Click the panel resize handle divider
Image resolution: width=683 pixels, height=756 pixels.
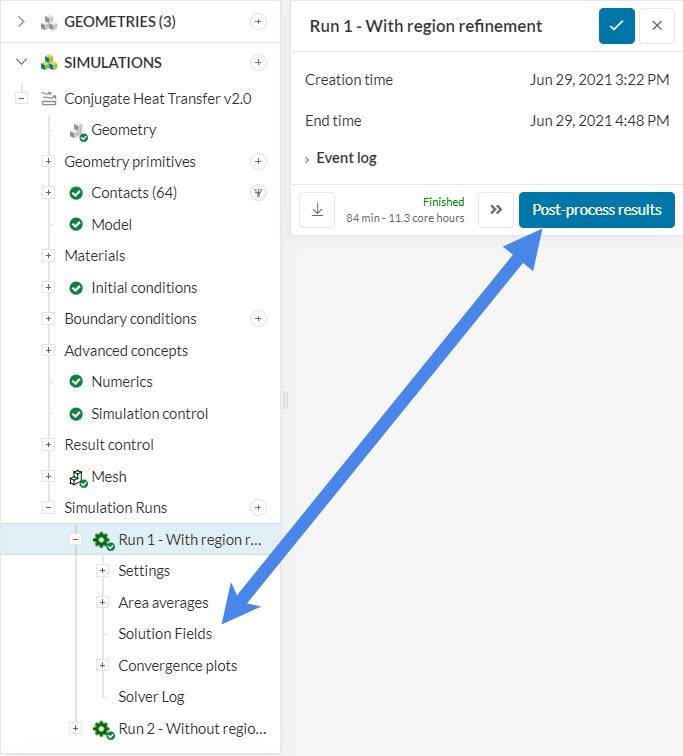285,400
